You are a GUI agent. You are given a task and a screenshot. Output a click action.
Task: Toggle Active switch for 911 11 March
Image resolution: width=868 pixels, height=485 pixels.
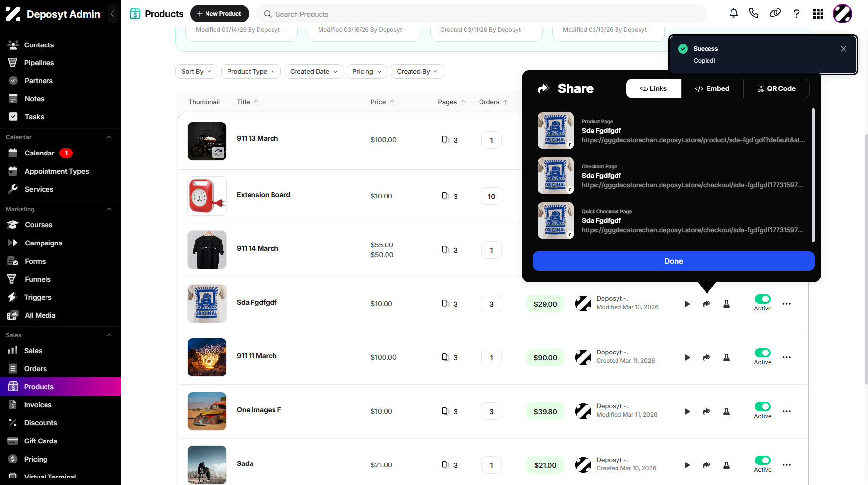click(762, 353)
